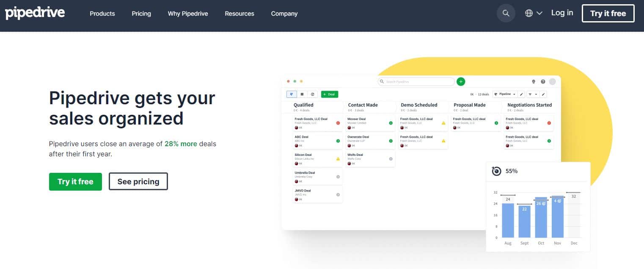This screenshot has width=644, height=269.
Task: Click warning triangle on Silicon Deal
Action: [338, 159]
